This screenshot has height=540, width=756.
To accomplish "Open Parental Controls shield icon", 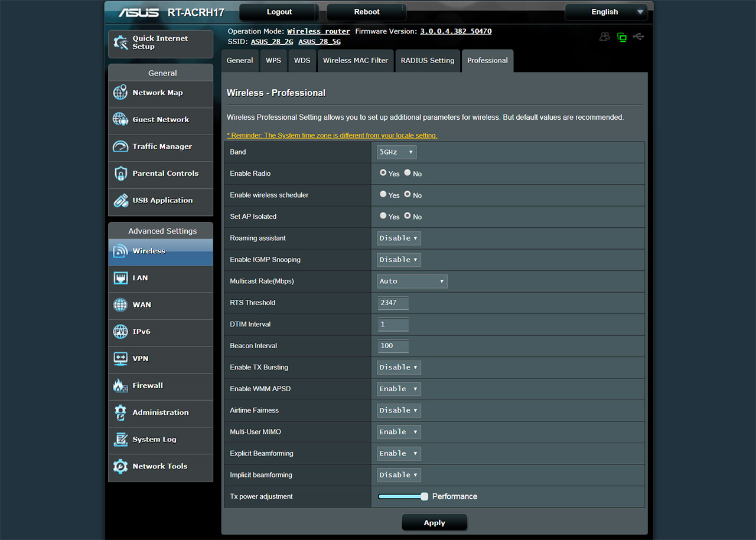I will [120, 174].
